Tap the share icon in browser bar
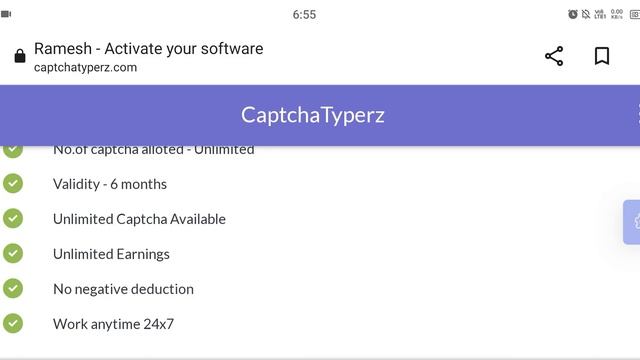This screenshot has width=640, height=360. pos(554,56)
